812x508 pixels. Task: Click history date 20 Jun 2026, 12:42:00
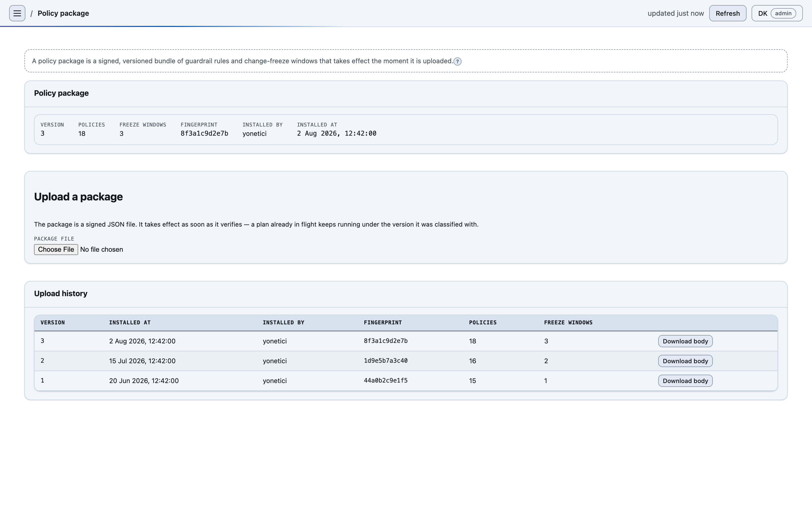pyautogui.click(x=144, y=381)
